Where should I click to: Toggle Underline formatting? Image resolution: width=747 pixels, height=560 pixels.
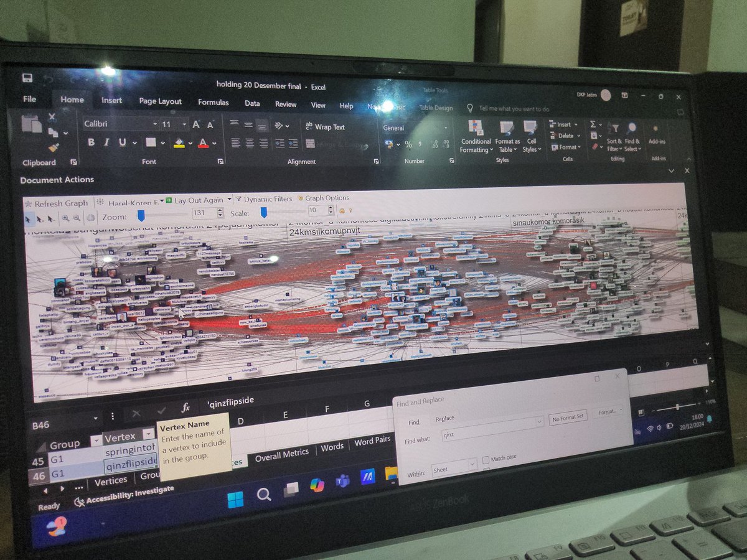[x=122, y=142]
